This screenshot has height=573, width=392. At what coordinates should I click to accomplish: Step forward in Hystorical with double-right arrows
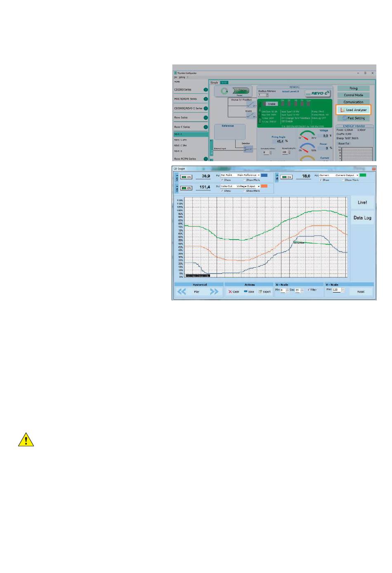[x=214, y=292]
